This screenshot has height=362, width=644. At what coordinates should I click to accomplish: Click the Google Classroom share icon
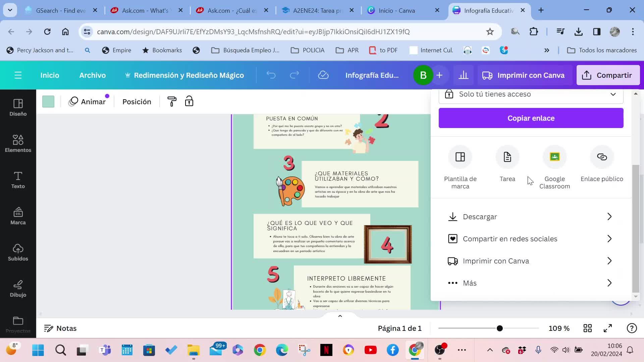point(554,157)
